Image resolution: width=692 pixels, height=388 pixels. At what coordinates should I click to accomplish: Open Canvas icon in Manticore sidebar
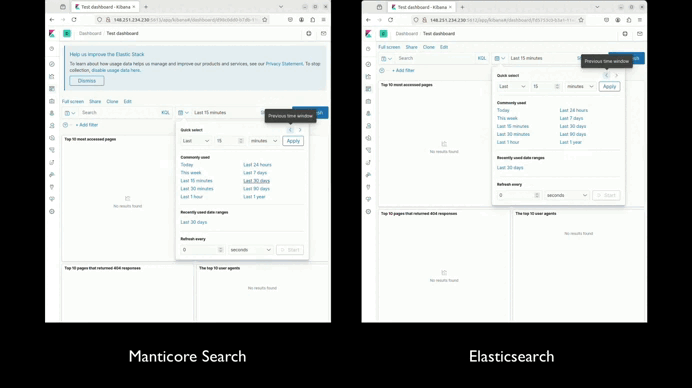click(x=52, y=101)
